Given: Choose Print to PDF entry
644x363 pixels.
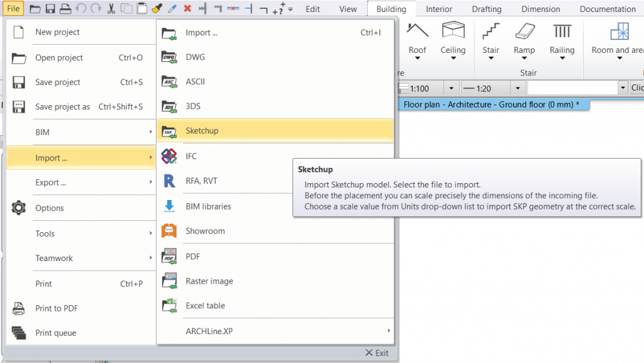Looking at the screenshot, I should click(81, 308).
